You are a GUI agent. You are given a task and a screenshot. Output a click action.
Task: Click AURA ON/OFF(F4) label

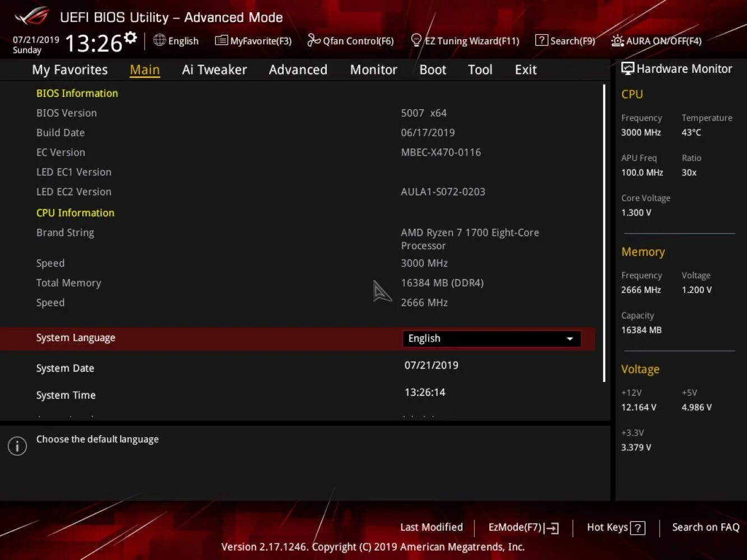point(664,41)
